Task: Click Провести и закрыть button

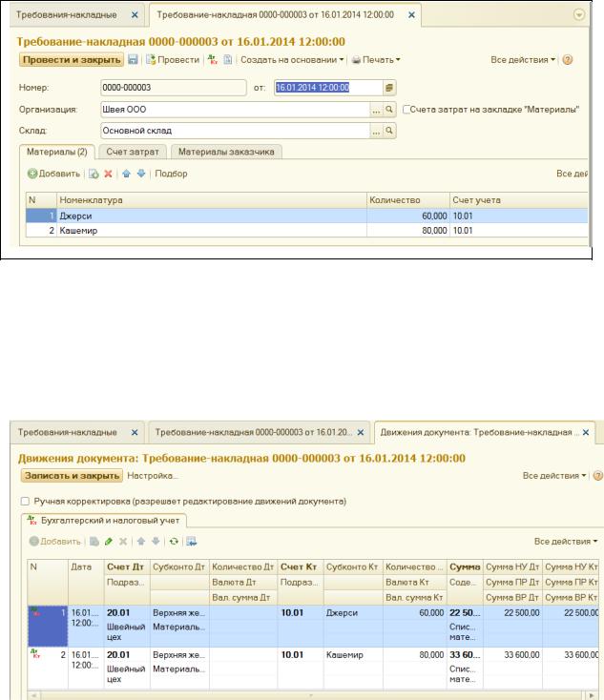Action: point(72,60)
